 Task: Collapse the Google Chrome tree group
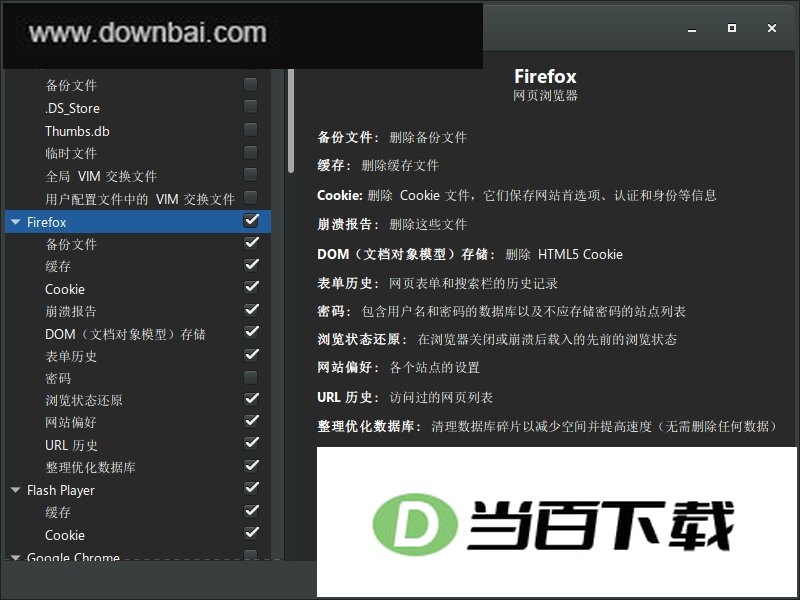pos(15,558)
